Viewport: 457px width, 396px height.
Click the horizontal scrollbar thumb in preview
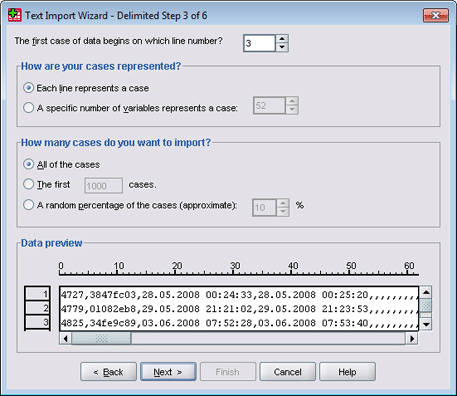tap(101, 338)
